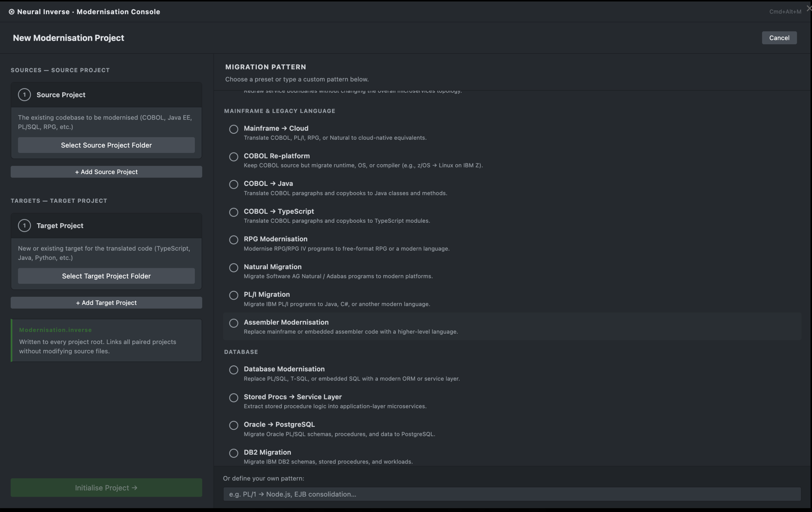The image size is (812, 512).
Task: Select the Mainframe → Cloud pattern
Action: (x=234, y=129)
